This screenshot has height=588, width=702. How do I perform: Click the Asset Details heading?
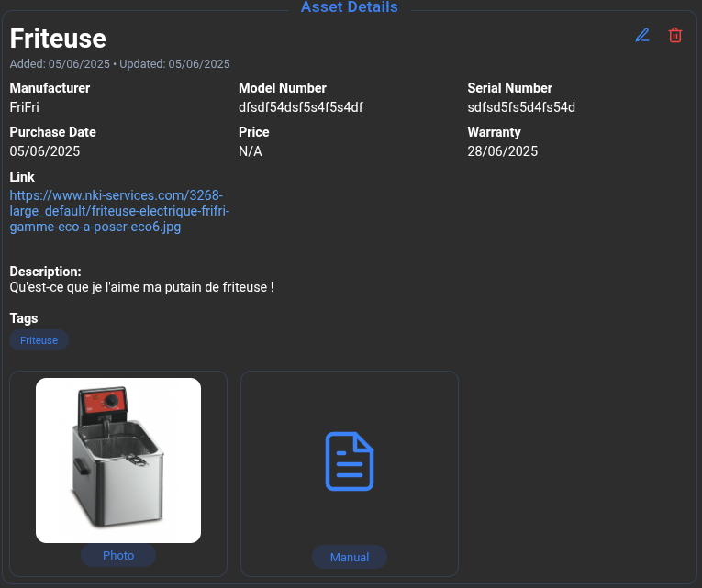350,6
